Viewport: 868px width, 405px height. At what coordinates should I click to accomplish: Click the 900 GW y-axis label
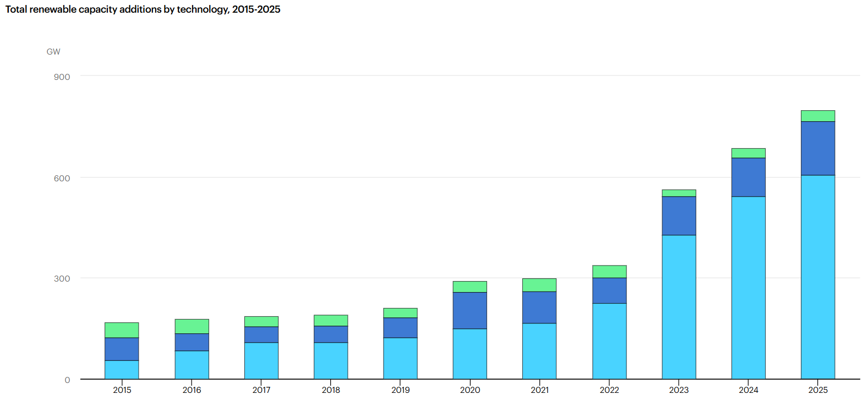pyautogui.click(x=62, y=77)
